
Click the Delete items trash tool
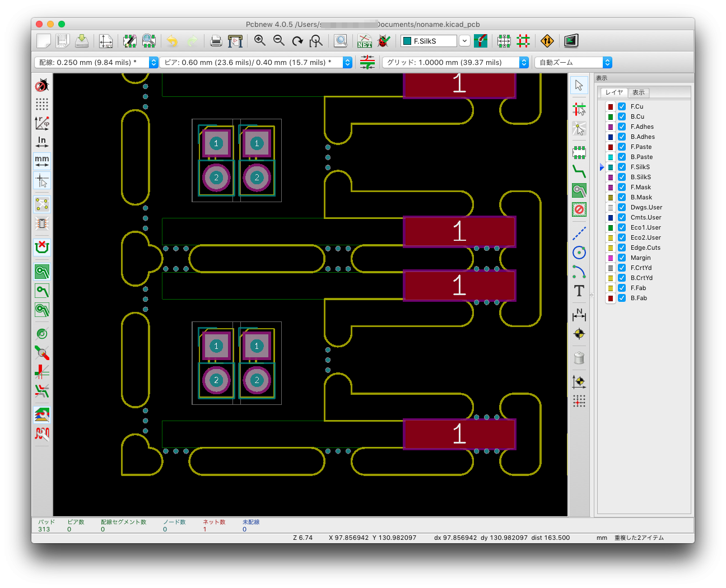579,358
